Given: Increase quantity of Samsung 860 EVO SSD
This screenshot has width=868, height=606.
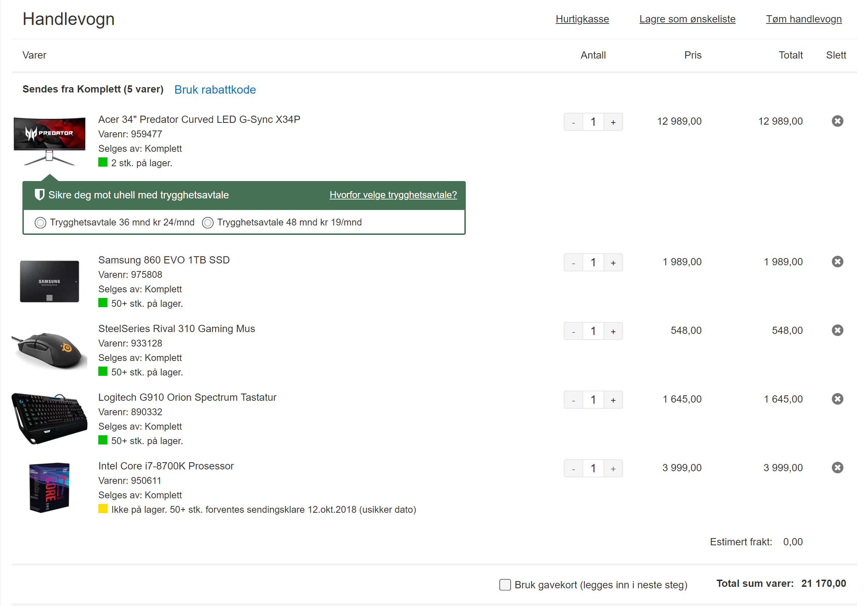Looking at the screenshot, I should tap(613, 262).
